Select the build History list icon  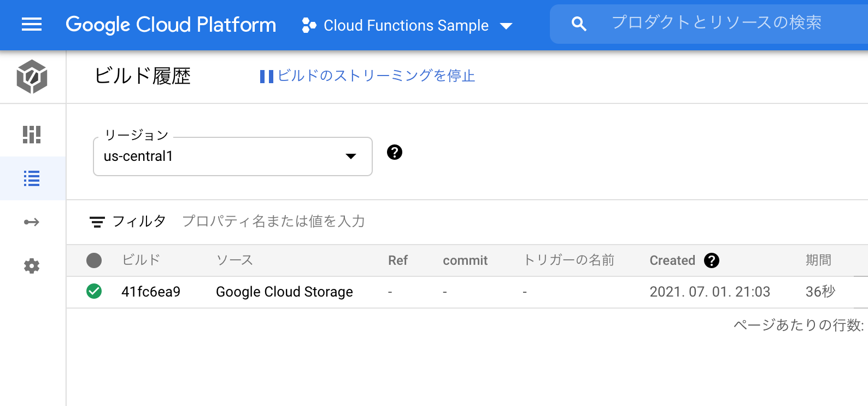pyautogui.click(x=32, y=178)
